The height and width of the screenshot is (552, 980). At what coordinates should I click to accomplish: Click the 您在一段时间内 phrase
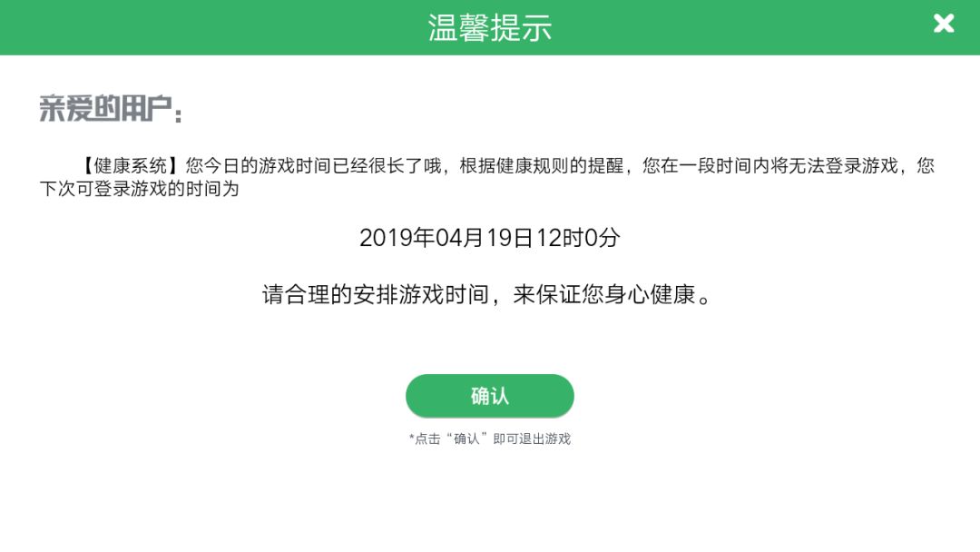coord(706,165)
